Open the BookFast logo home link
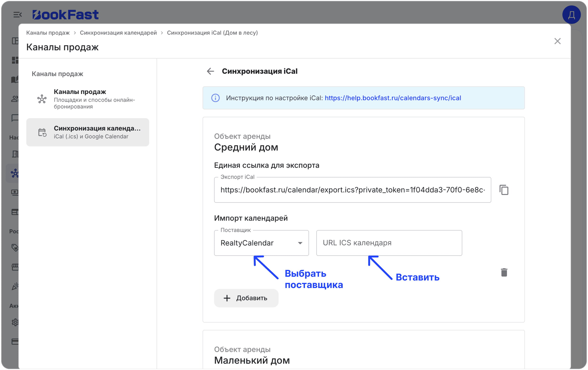 [x=65, y=15]
